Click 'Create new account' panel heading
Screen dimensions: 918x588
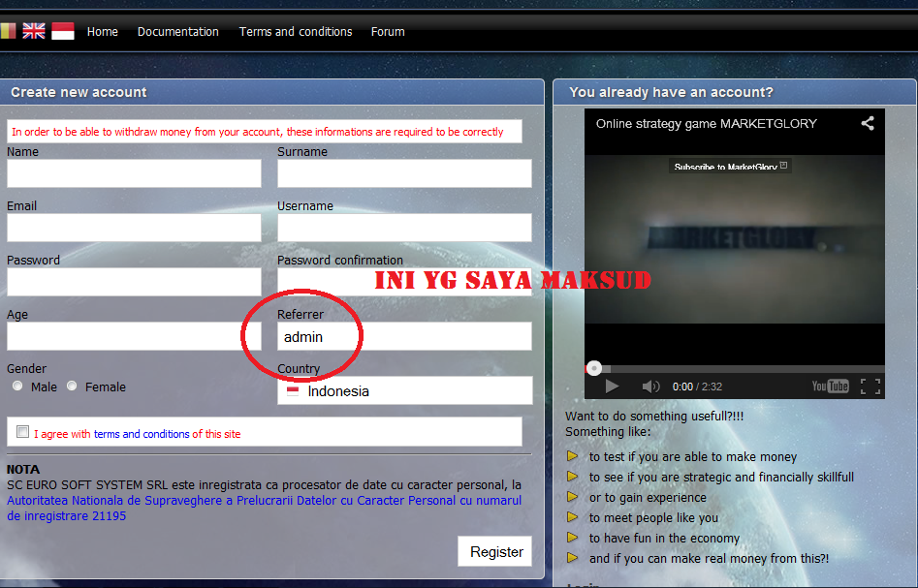click(x=79, y=92)
